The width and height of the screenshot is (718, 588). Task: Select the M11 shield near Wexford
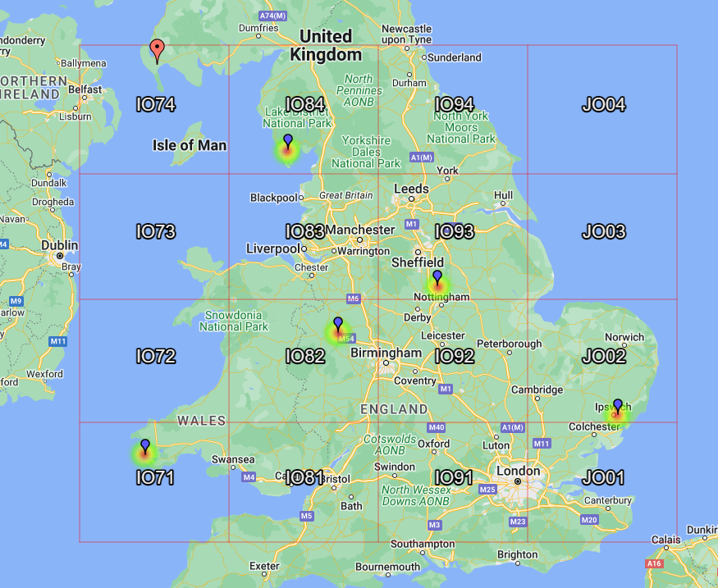(58, 341)
